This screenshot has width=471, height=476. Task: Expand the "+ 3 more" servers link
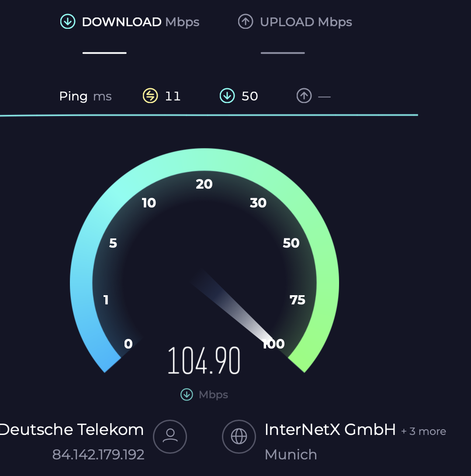(424, 431)
